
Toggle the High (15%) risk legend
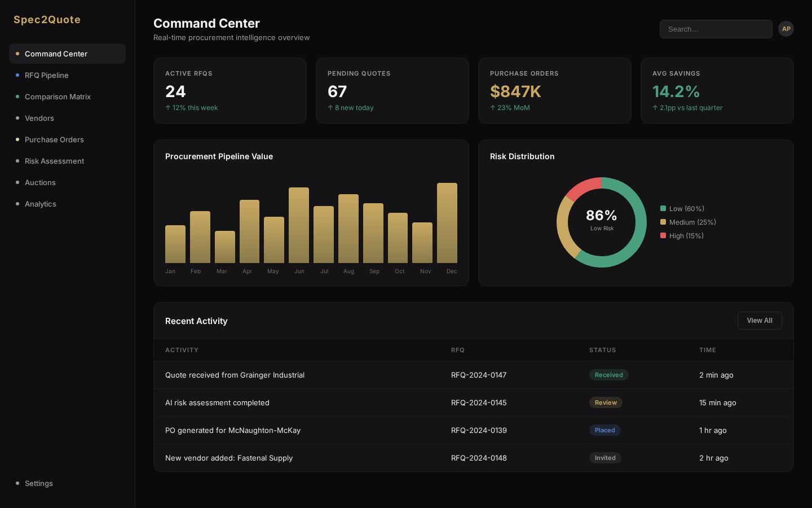(682, 235)
